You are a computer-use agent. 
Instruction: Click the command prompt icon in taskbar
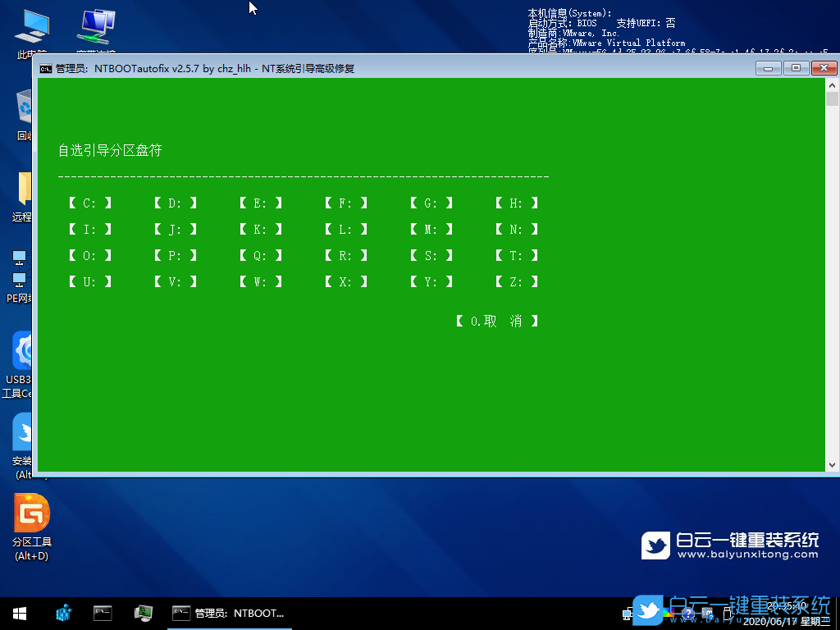click(103, 613)
